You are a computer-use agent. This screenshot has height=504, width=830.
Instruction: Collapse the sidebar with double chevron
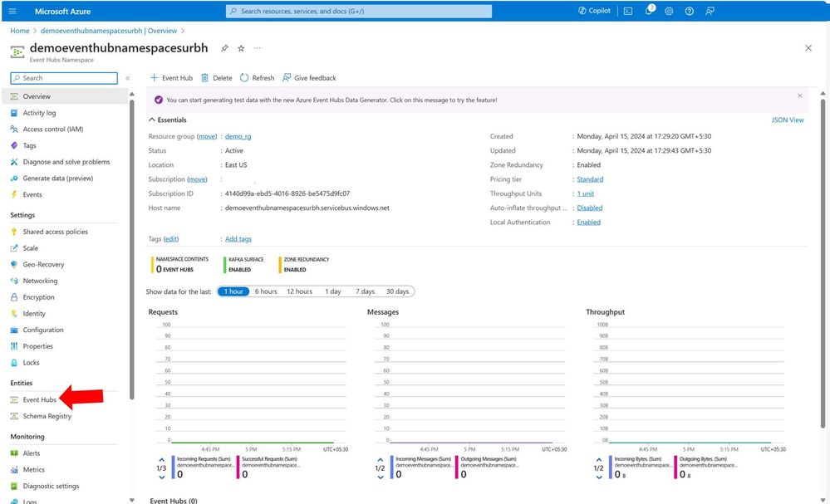point(128,78)
